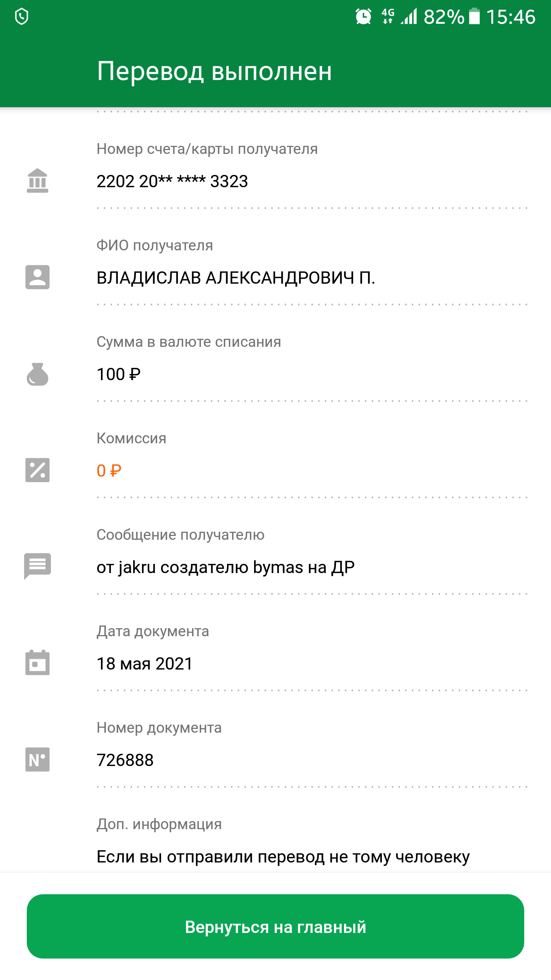The image size is (551, 980).
Task: Select the recipient card number 2202 20** **** 3323
Action: 172,181
